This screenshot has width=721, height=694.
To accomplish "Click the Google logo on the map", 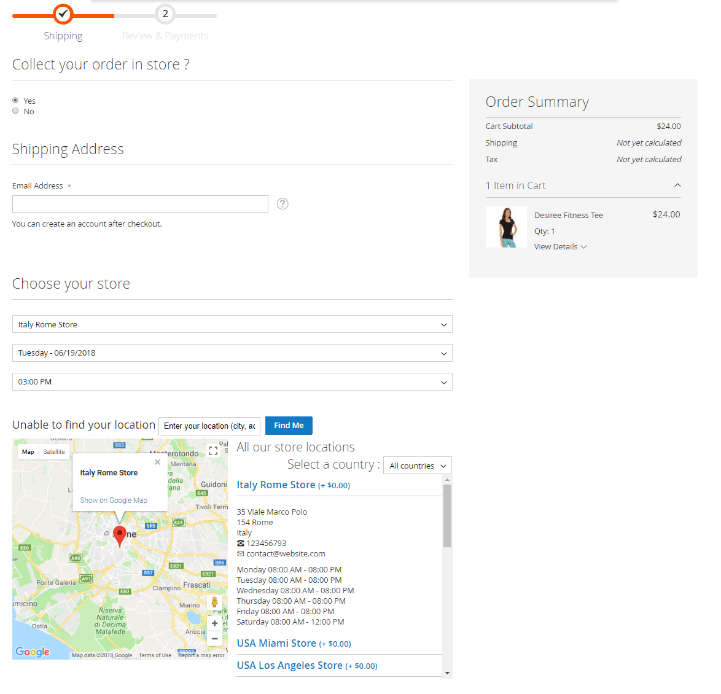I will [32, 652].
